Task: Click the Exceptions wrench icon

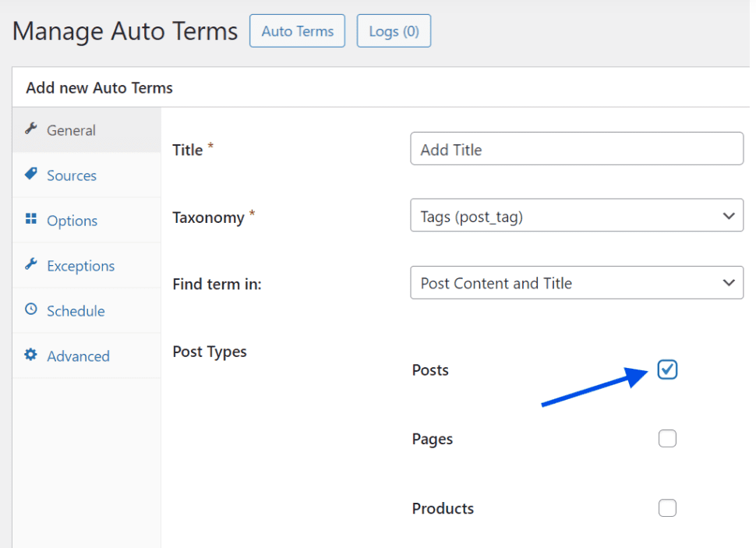Action: [31, 264]
